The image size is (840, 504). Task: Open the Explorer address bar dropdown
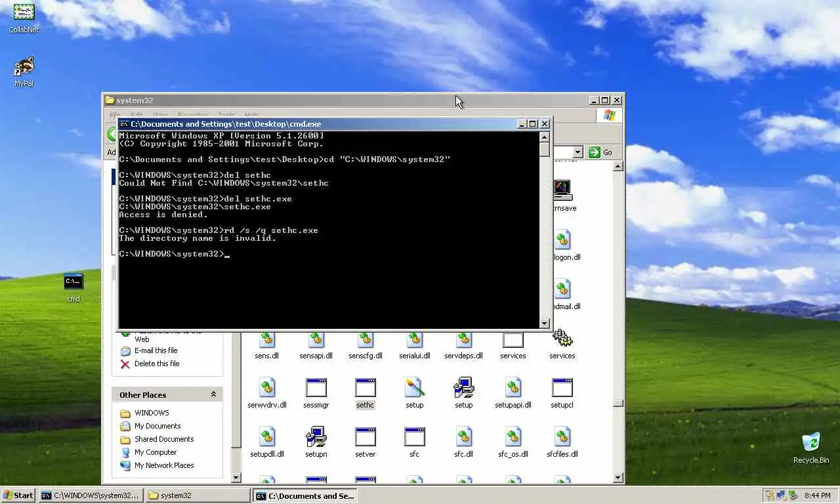pos(577,152)
